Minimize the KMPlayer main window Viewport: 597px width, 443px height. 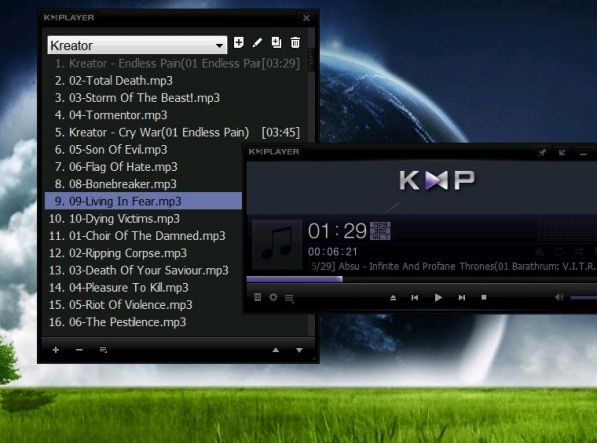[583, 153]
